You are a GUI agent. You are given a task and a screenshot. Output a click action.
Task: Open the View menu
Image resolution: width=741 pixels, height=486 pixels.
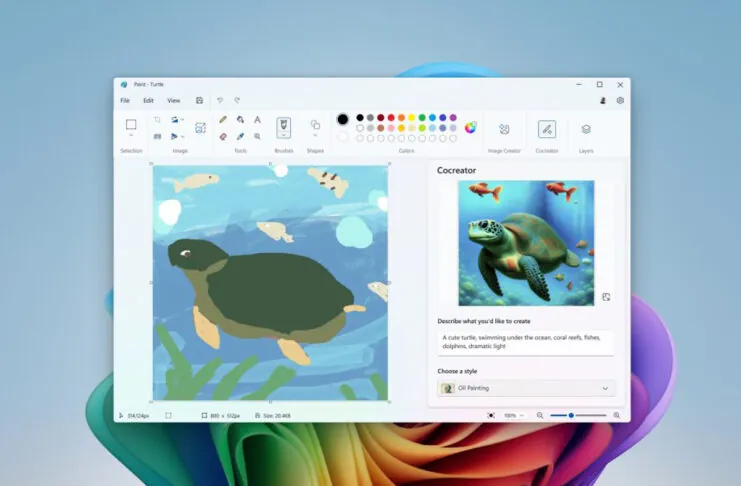pos(173,100)
